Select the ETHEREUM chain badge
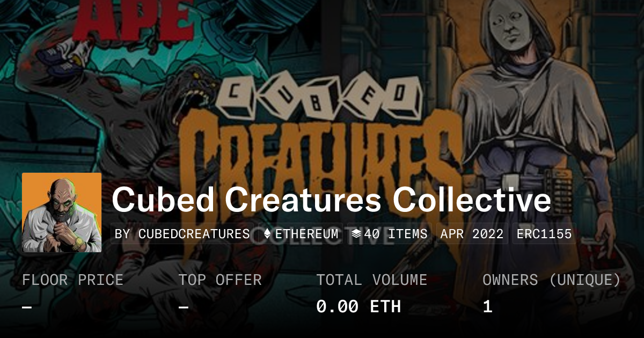The width and height of the screenshot is (644, 338). coord(301,234)
